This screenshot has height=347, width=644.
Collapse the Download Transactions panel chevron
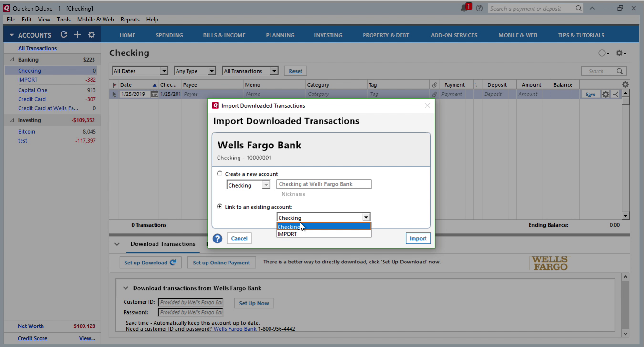pos(117,244)
